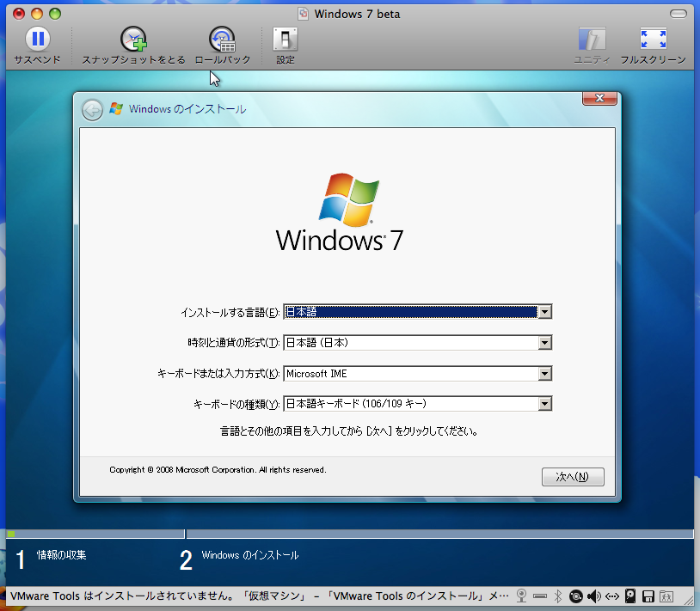This screenshot has height=611, width=700.
Task: Click the 言語とその他の項目を入力してから instruction text
Action: pyautogui.click(x=349, y=431)
